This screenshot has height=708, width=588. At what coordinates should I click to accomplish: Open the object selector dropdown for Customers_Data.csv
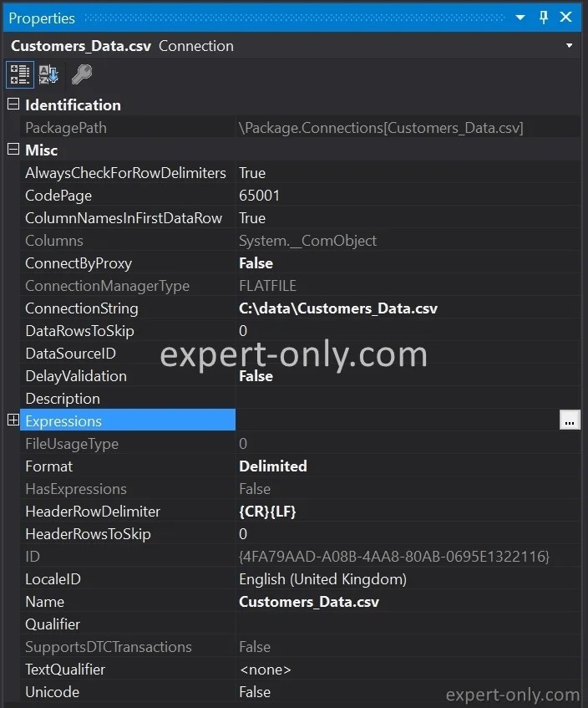pyautogui.click(x=569, y=46)
